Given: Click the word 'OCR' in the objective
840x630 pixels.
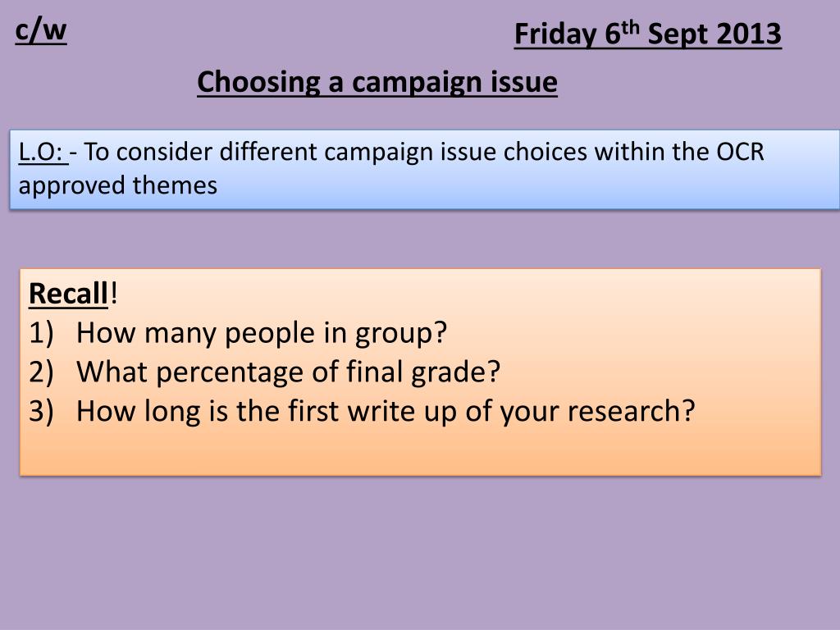Looking at the screenshot, I should click(x=740, y=152).
